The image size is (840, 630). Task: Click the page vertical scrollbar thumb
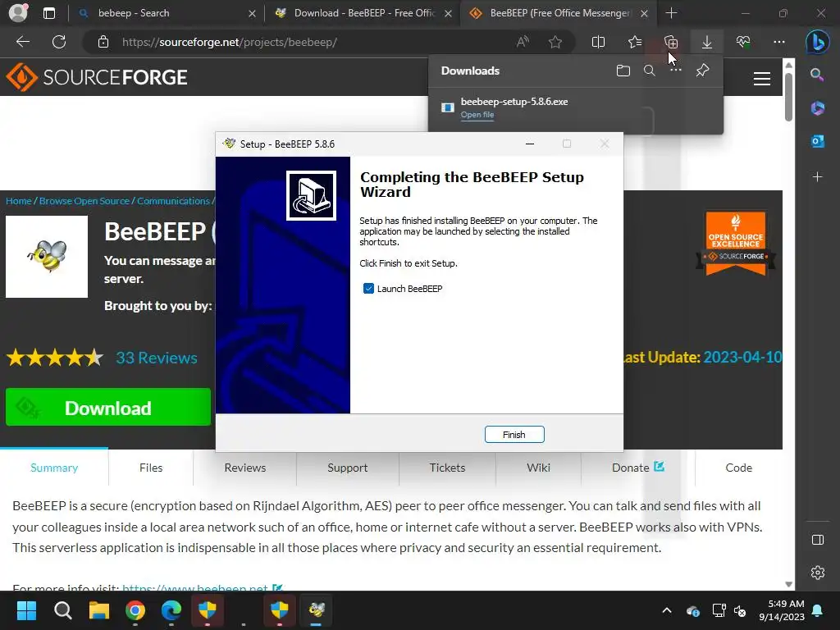pyautogui.click(x=788, y=97)
